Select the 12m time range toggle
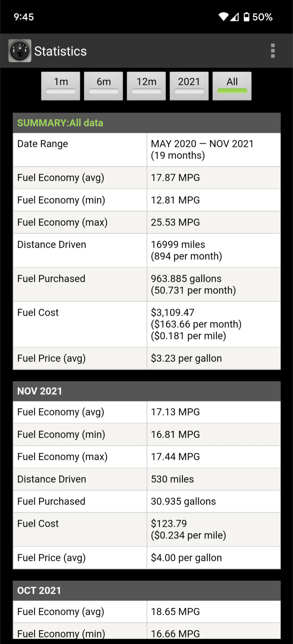The height and width of the screenshot is (644, 293). tap(146, 86)
